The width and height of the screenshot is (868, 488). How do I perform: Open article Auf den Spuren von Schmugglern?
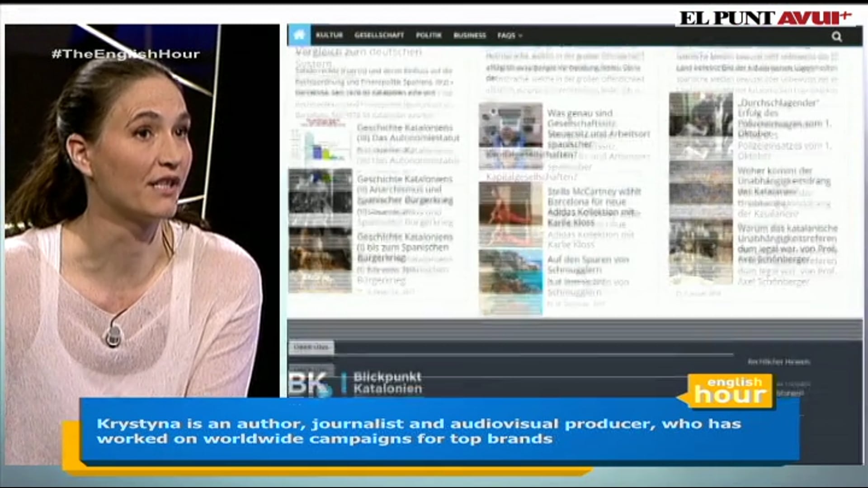588,264
